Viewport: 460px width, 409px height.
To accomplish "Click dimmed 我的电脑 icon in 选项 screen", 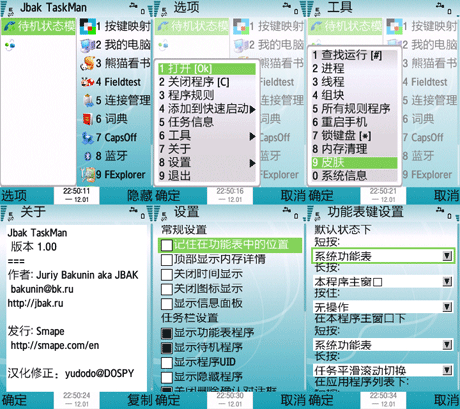I will [241, 45].
